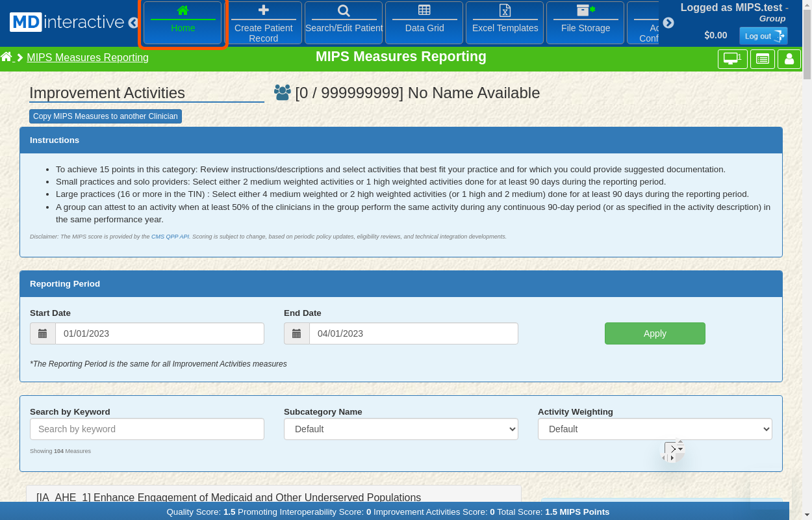Open the File Storage tab
This screenshot has width=812, height=520.
click(585, 23)
